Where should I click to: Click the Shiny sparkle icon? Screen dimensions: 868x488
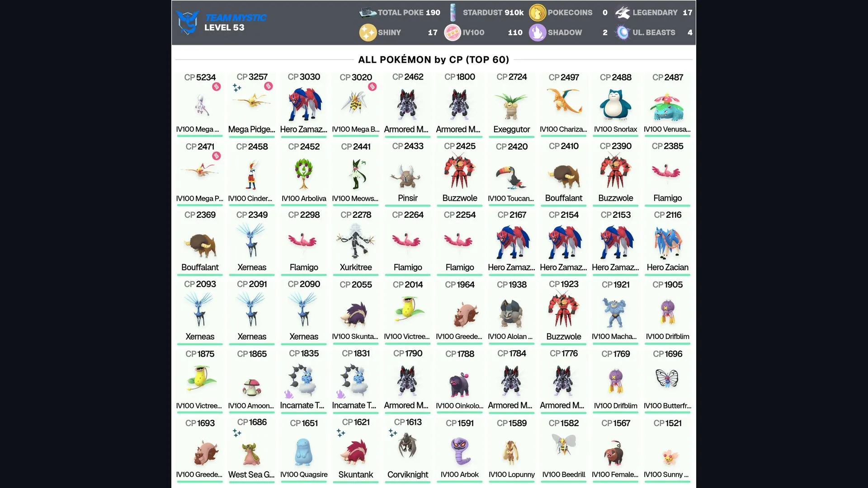tap(368, 33)
